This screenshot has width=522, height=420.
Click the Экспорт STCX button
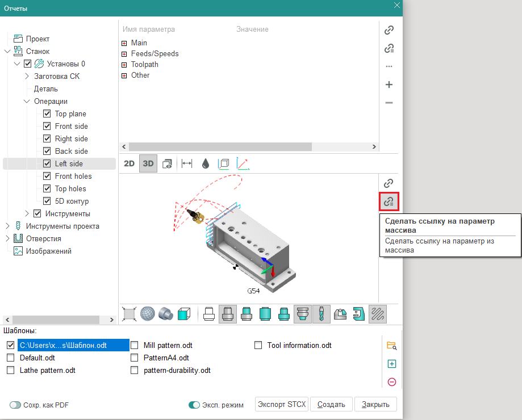coord(281,405)
